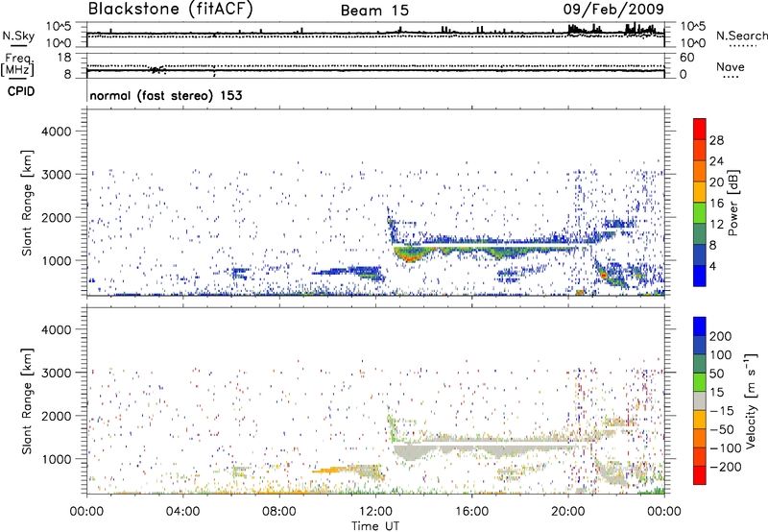Click the "-100" label on the Velocity scale
This screenshot has width=768, height=532.
(725, 448)
